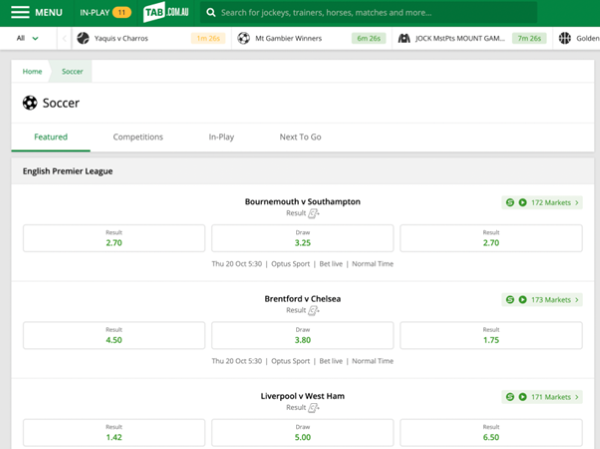Click the play video icon next to 173 Markets
This screenshot has height=449, width=600.
click(522, 300)
